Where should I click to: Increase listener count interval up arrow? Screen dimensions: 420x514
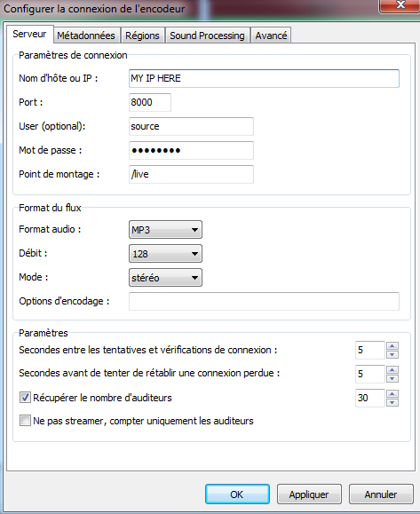click(392, 393)
